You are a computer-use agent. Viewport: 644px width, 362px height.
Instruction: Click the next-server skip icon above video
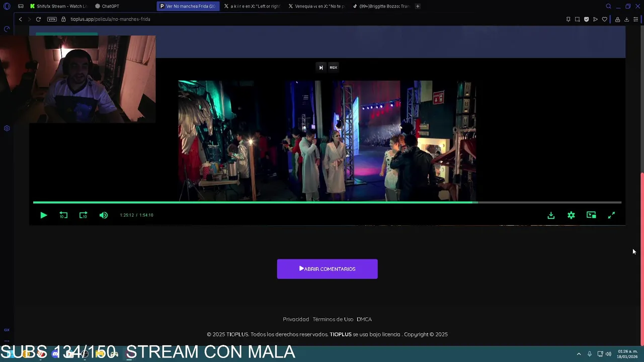321,67
